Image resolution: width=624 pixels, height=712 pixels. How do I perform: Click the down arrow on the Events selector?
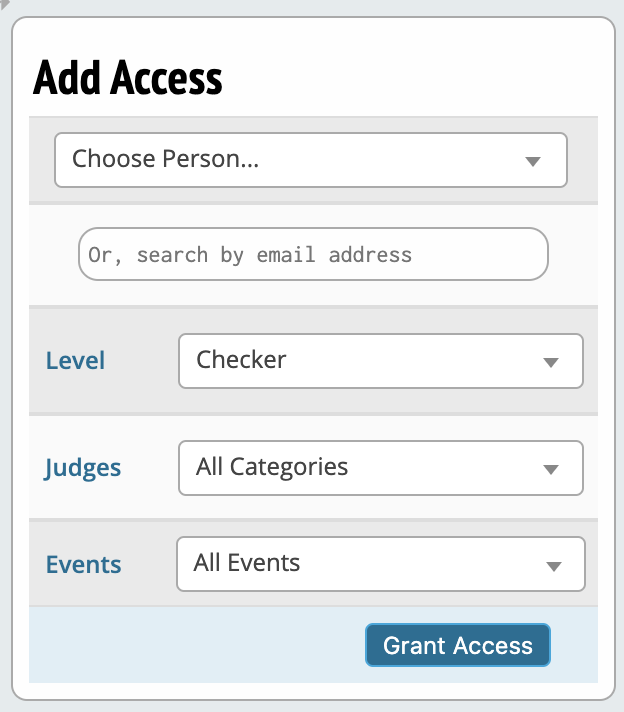point(553,567)
